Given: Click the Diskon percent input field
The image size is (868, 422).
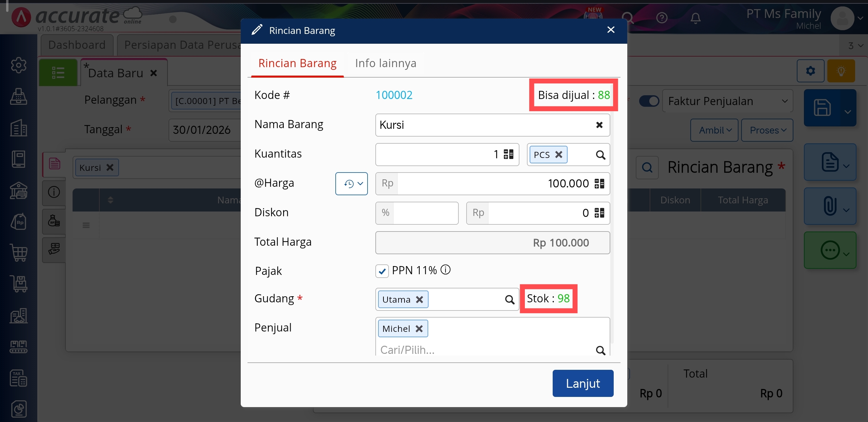Looking at the screenshot, I should (x=425, y=213).
